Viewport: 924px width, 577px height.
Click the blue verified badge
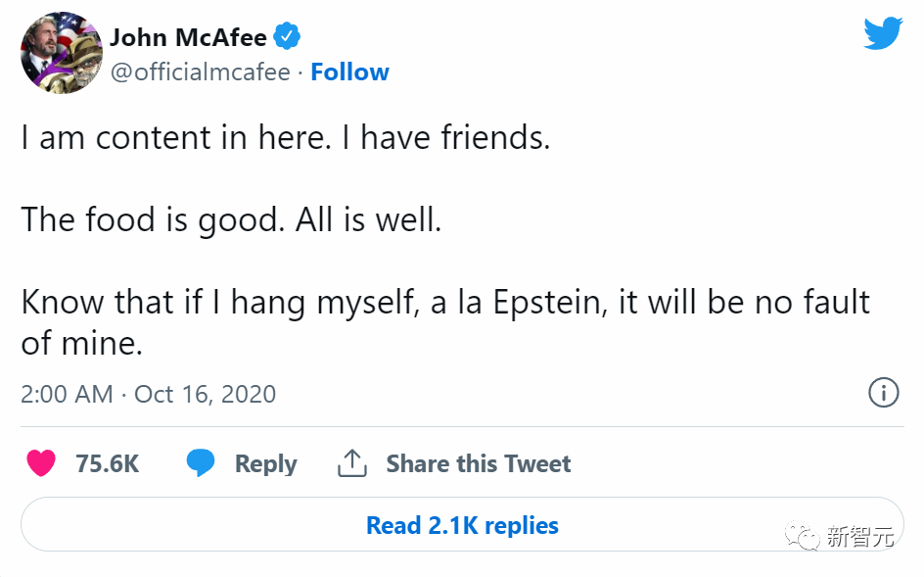[x=287, y=37]
